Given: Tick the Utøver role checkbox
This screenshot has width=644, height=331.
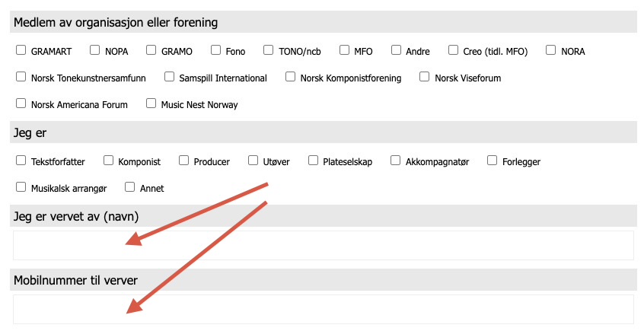Looking at the screenshot, I should pyautogui.click(x=253, y=161).
